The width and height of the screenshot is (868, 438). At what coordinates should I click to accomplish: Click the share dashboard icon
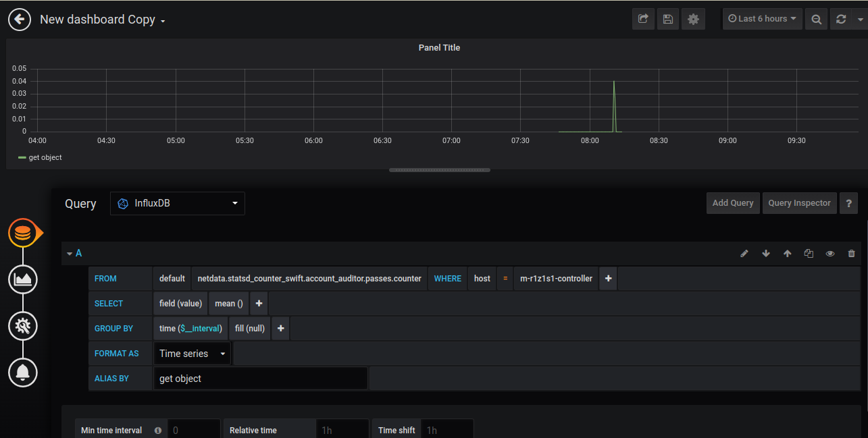pyautogui.click(x=643, y=19)
